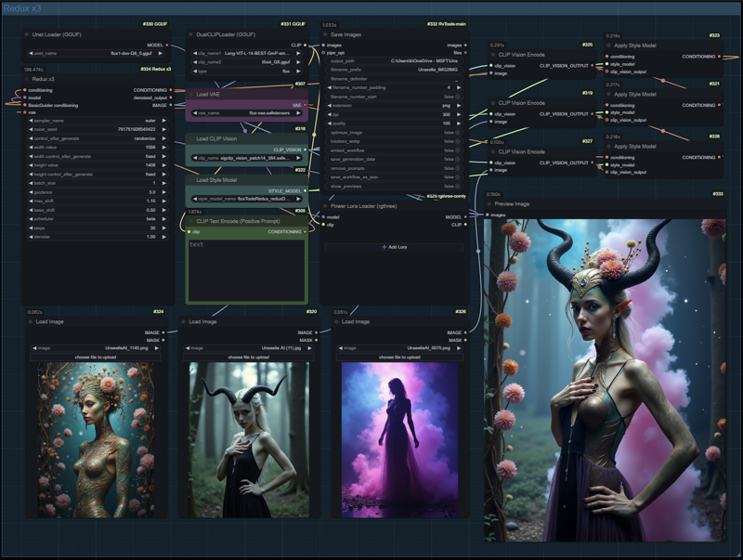
Task: Click MASK output port of UnseelieAI_1140.png Load Image
Action: coord(163,340)
